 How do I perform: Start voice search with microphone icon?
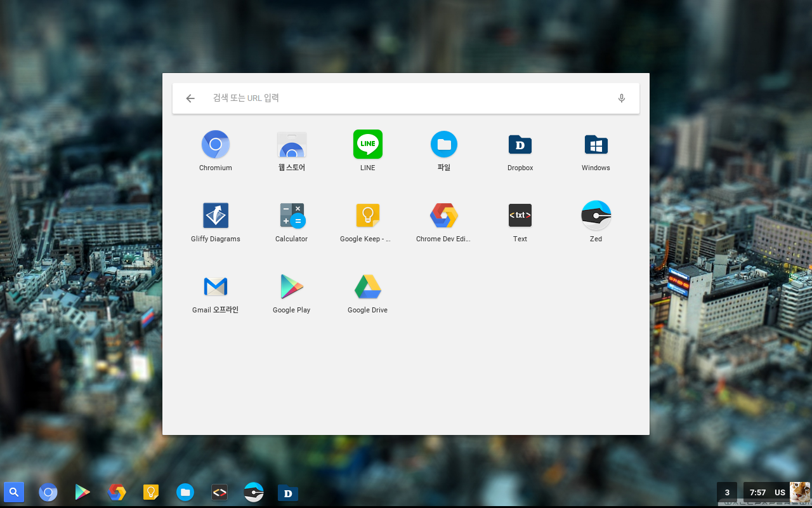point(622,98)
